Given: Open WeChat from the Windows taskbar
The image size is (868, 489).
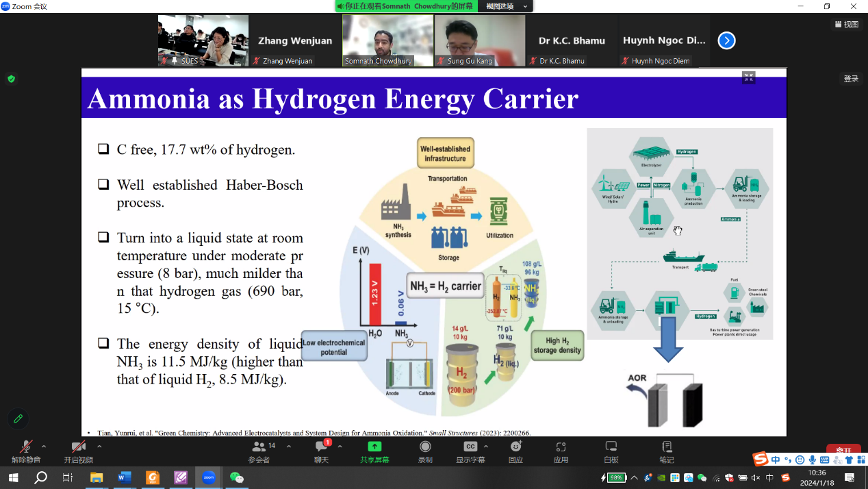Looking at the screenshot, I should [236, 477].
